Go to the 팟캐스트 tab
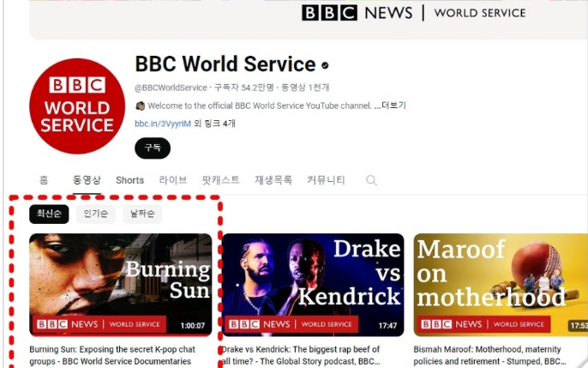Image resolution: width=588 pixels, height=368 pixels. 221,180
